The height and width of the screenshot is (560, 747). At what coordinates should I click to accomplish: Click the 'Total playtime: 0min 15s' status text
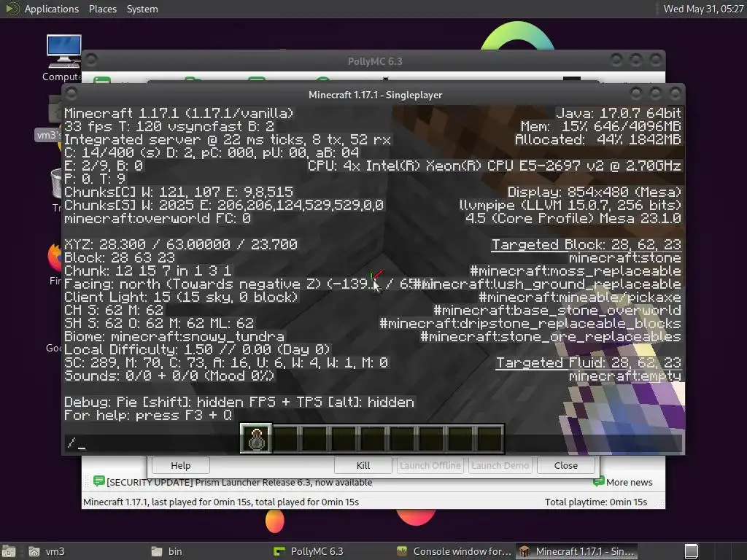pyautogui.click(x=595, y=502)
